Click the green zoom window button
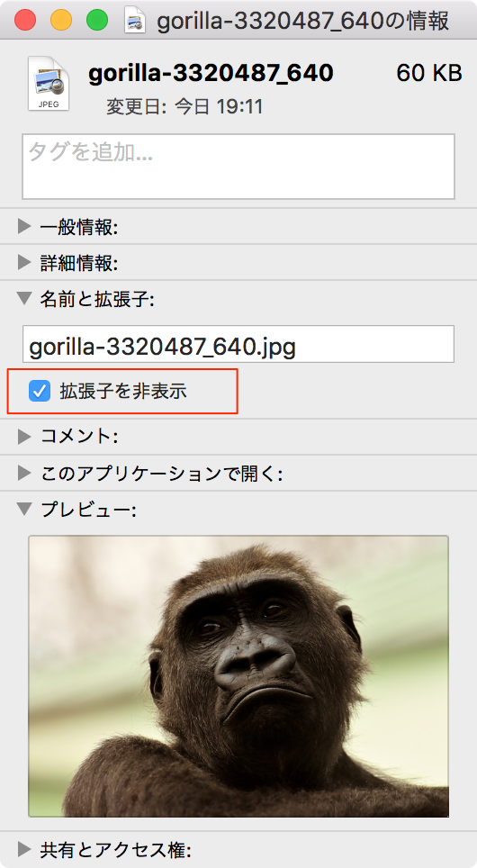The image size is (477, 868). (97, 21)
